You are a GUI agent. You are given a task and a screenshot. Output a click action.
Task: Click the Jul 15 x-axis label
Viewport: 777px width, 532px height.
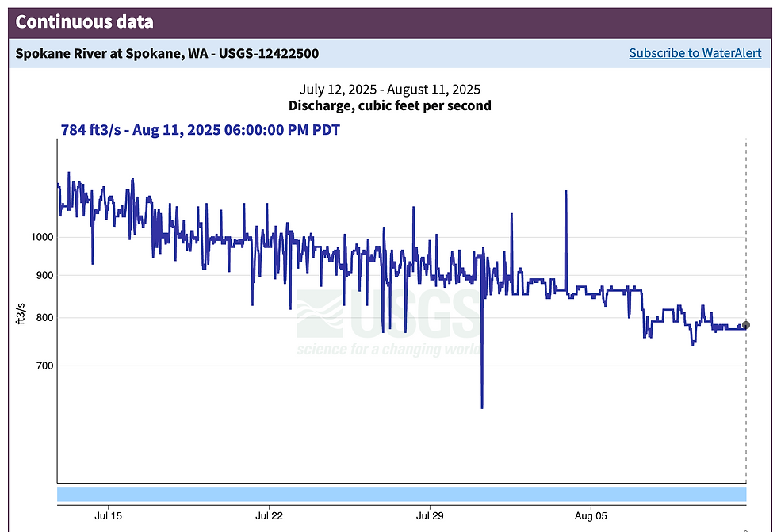tap(108, 515)
